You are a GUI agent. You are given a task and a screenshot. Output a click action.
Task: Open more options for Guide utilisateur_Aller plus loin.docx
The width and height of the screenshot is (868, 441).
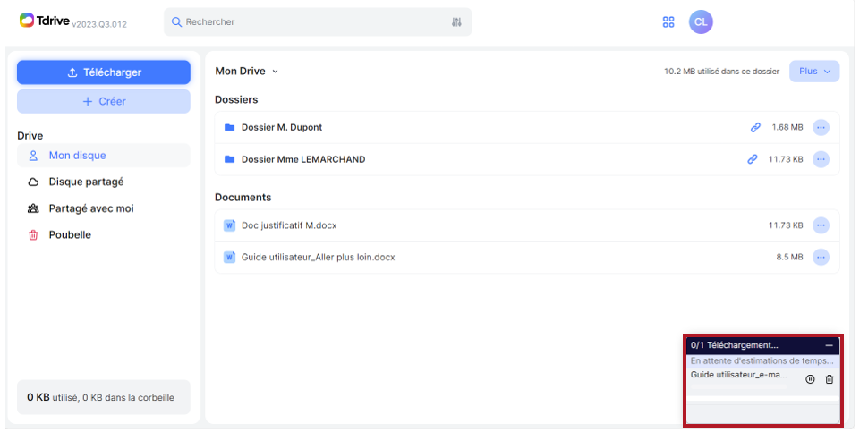point(821,257)
